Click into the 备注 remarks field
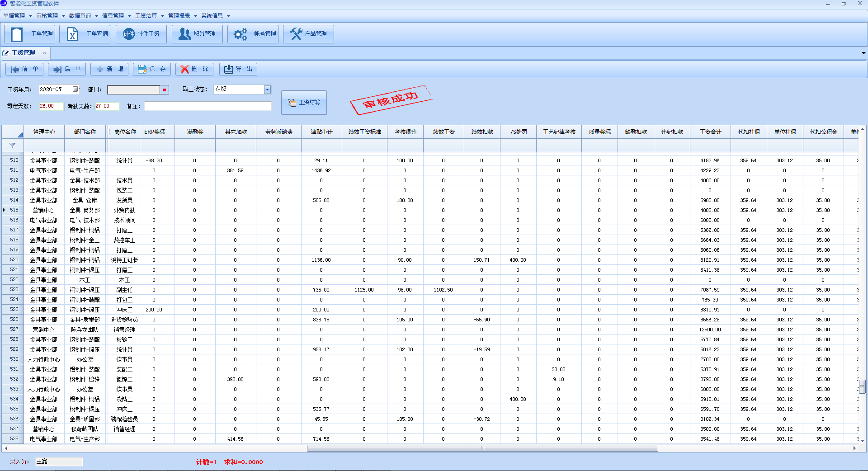This screenshot has height=471, width=868. point(208,106)
